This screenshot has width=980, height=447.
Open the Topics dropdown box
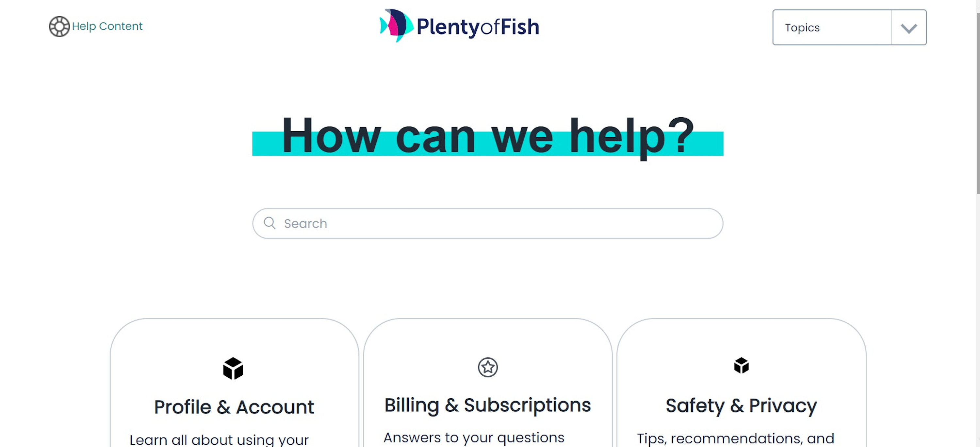coord(832,27)
